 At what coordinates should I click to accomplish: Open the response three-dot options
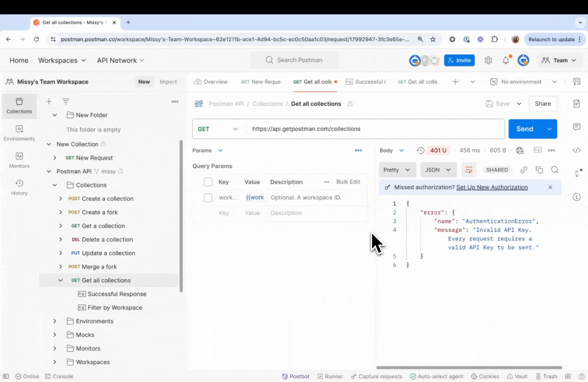[551, 150]
